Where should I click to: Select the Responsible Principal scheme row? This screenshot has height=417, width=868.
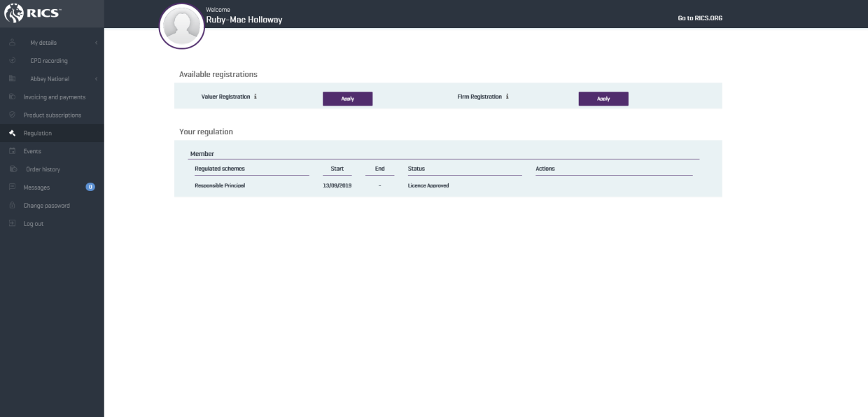[220, 185]
